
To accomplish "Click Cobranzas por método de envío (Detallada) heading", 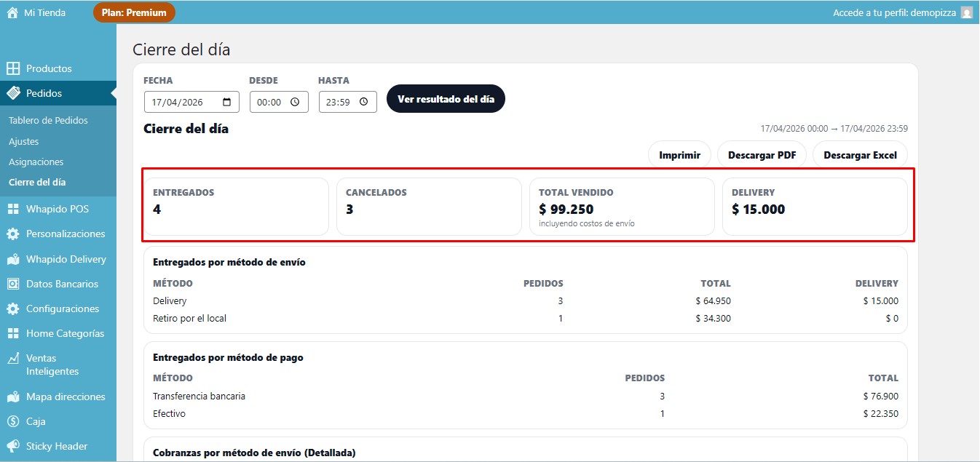I will [x=254, y=453].
